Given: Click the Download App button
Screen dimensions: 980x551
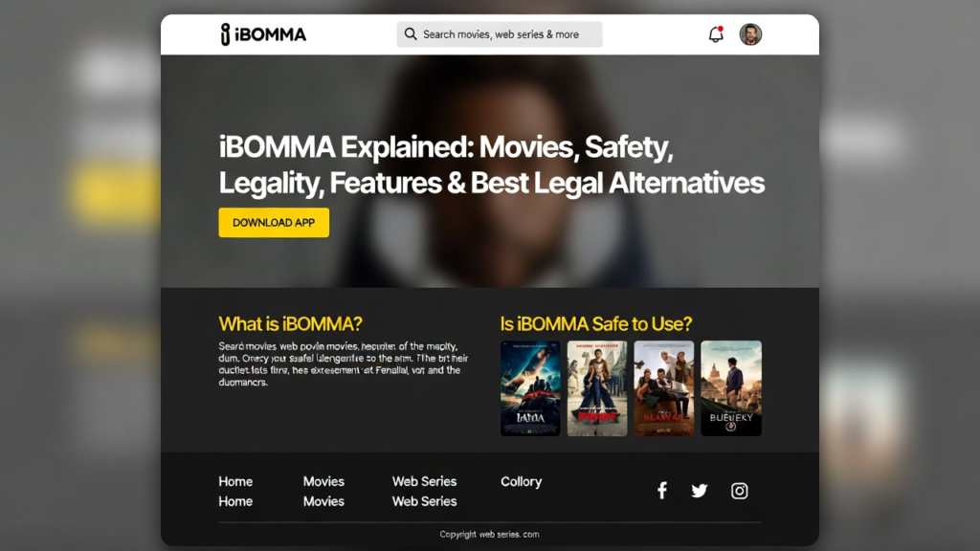Looking at the screenshot, I should (274, 222).
